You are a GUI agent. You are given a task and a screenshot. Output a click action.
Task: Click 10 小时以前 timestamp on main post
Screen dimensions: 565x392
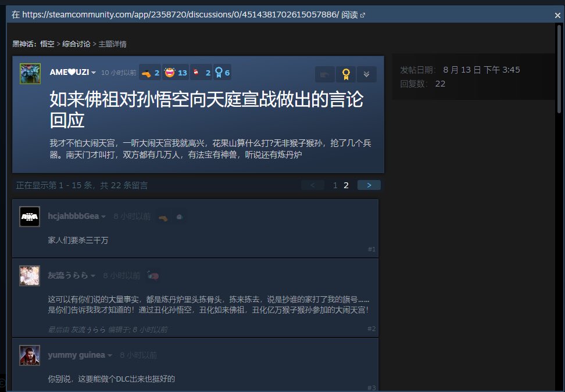click(x=119, y=73)
